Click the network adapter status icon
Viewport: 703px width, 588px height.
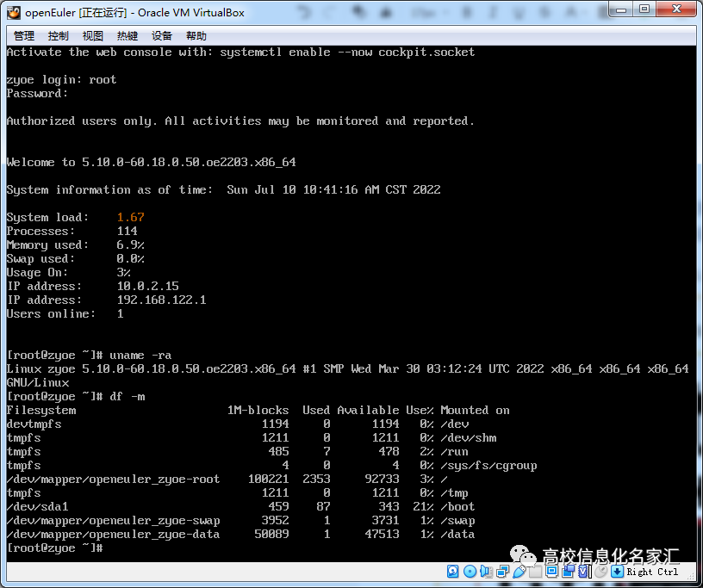tap(501, 573)
